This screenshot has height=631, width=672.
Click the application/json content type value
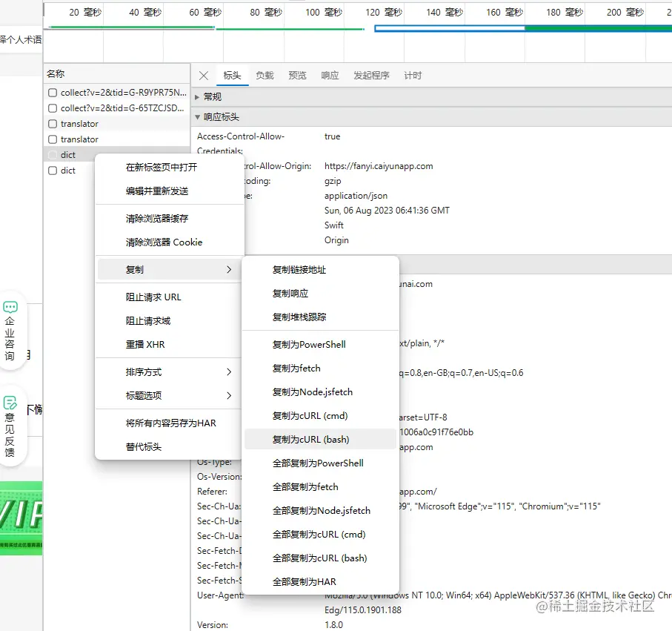point(356,196)
